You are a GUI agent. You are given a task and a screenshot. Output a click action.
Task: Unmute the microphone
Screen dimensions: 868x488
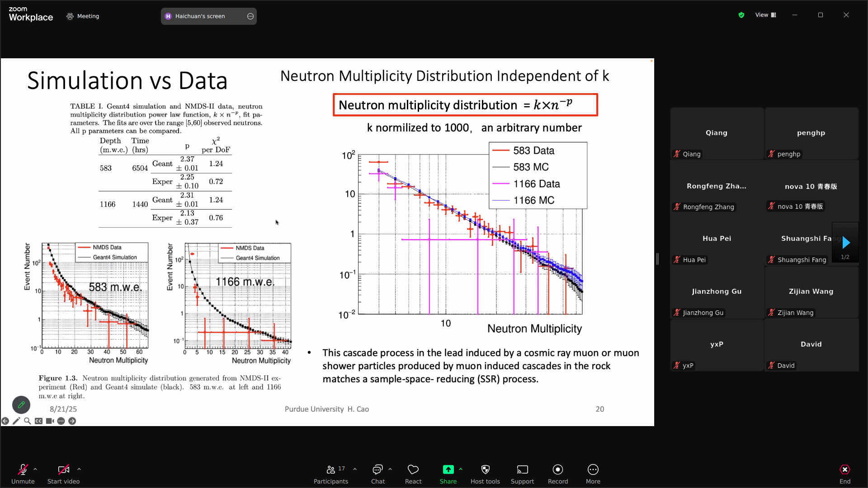(23, 474)
